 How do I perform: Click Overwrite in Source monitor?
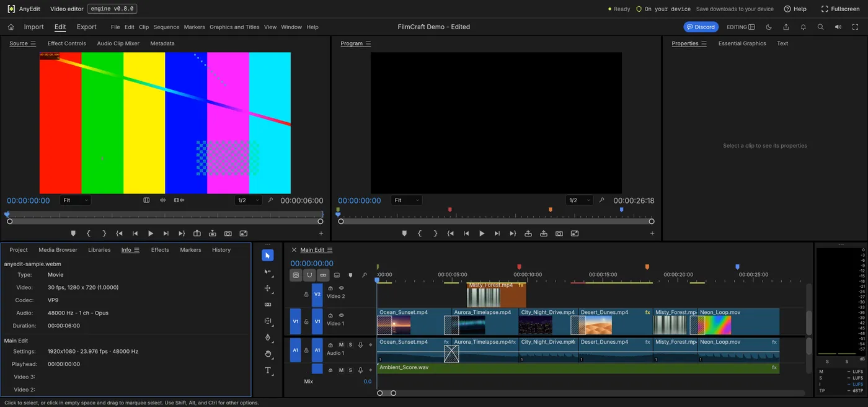[213, 233]
